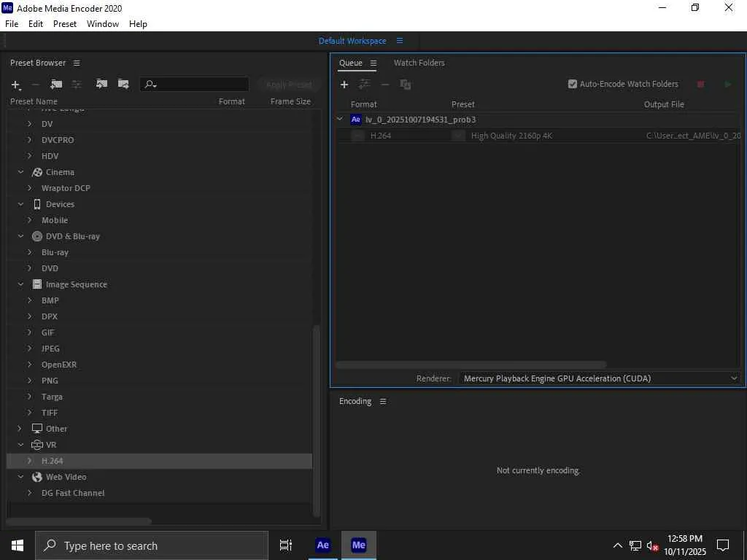Image resolution: width=747 pixels, height=560 pixels.
Task: Click the H.264 format link in Queue
Action: coord(381,136)
